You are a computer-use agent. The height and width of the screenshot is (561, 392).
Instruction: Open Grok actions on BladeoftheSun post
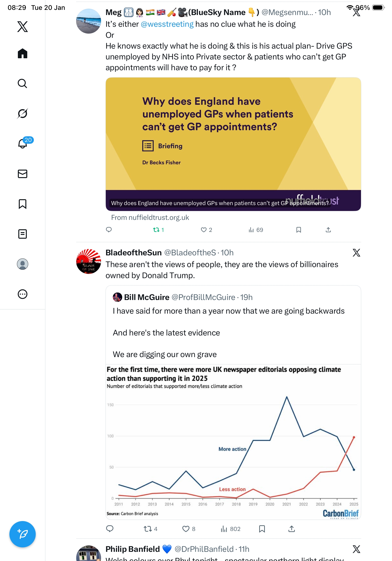[x=356, y=253]
